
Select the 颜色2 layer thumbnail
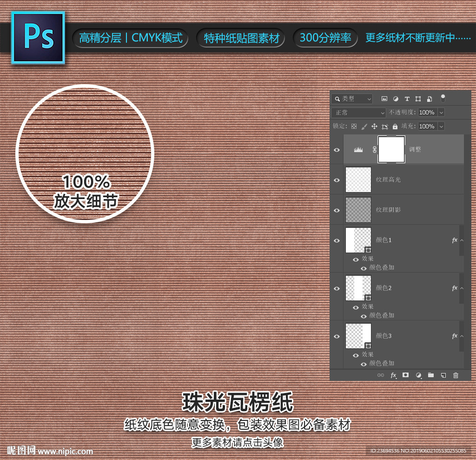(x=358, y=288)
